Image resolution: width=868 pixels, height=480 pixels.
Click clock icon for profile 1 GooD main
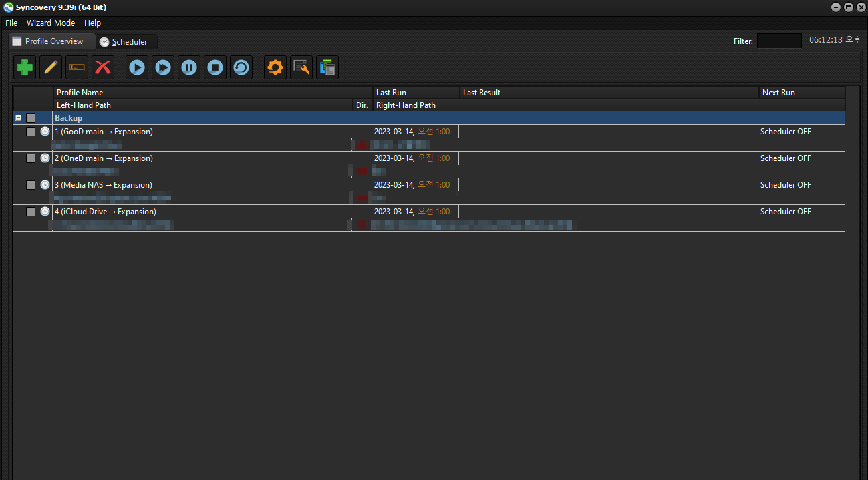[45, 132]
